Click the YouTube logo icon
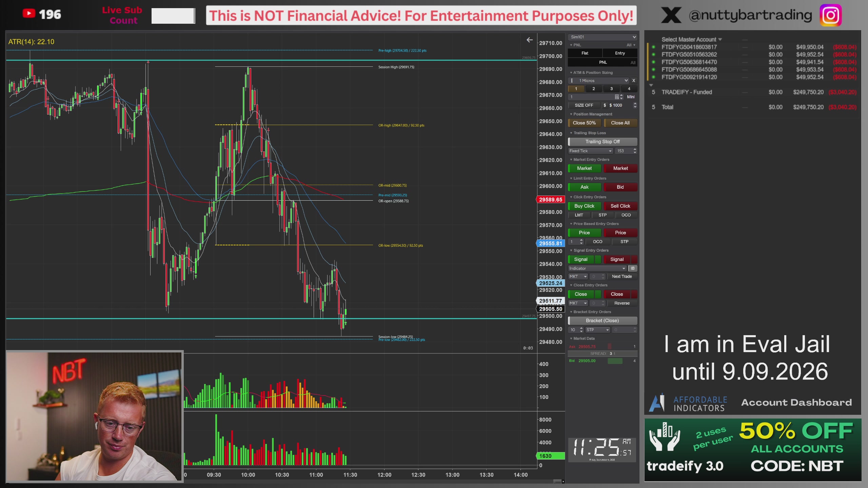The width and height of the screenshot is (868, 488). [x=29, y=13]
